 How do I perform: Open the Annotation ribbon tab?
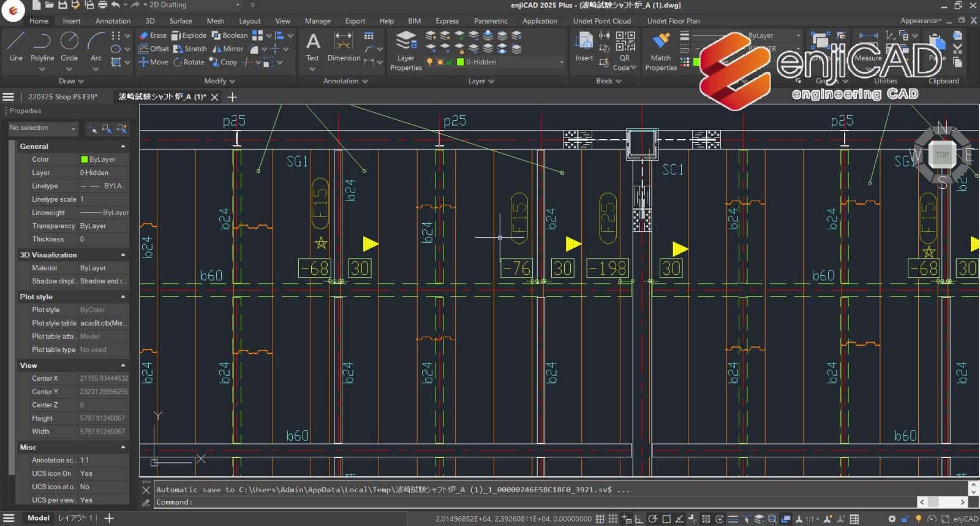tap(113, 21)
